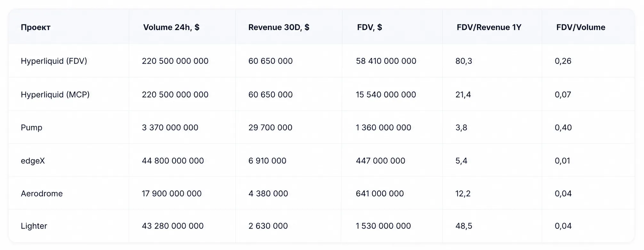Select Lighter's FDV/Volume value 0,04

[x=563, y=226]
